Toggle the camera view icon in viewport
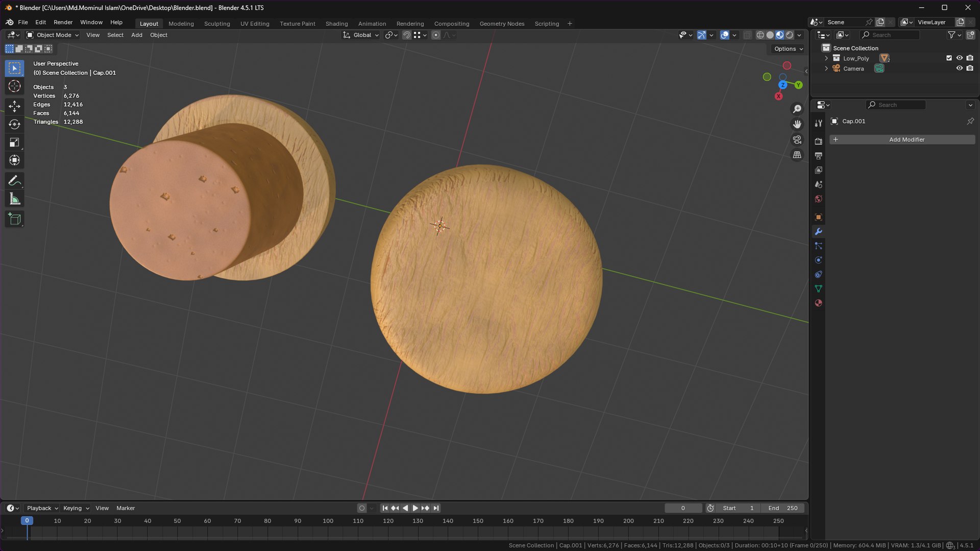 coord(797,139)
